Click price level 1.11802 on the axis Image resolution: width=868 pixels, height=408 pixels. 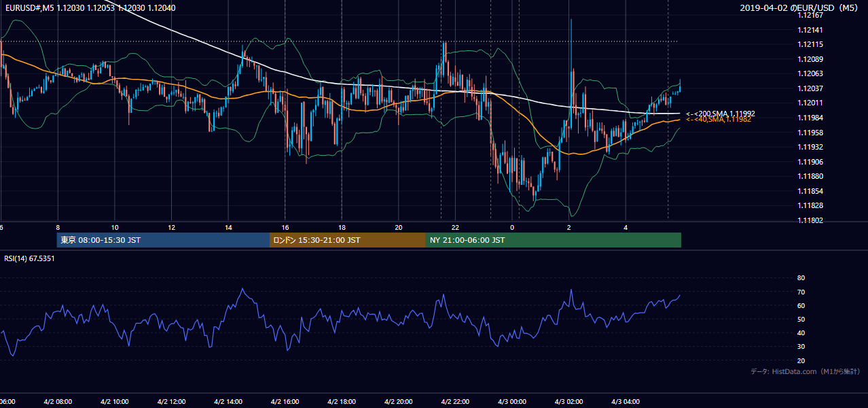click(810, 220)
